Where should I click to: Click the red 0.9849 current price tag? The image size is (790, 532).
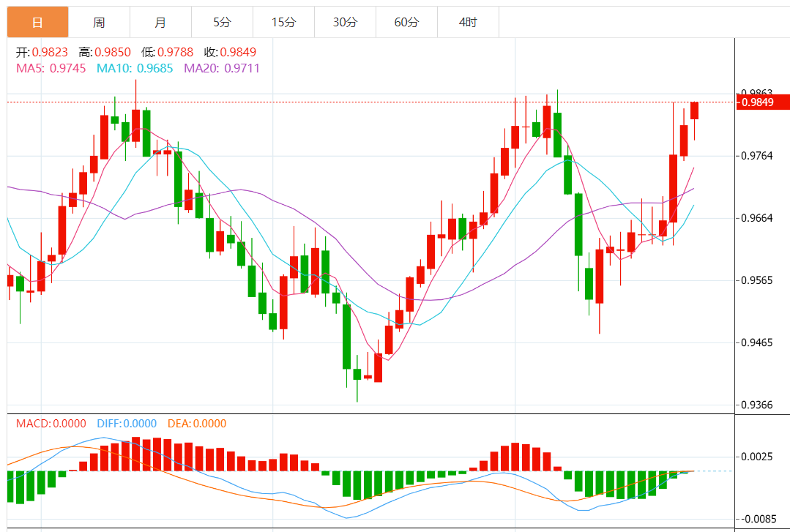pos(762,102)
